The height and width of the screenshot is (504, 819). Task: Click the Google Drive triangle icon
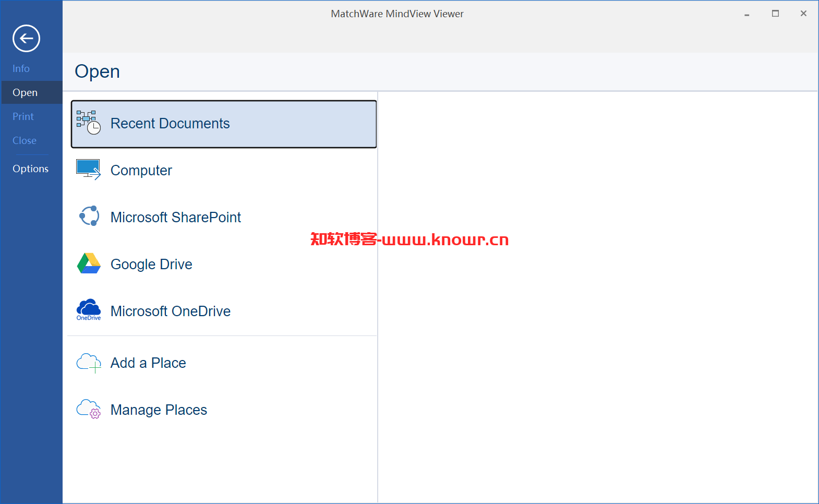(x=89, y=263)
